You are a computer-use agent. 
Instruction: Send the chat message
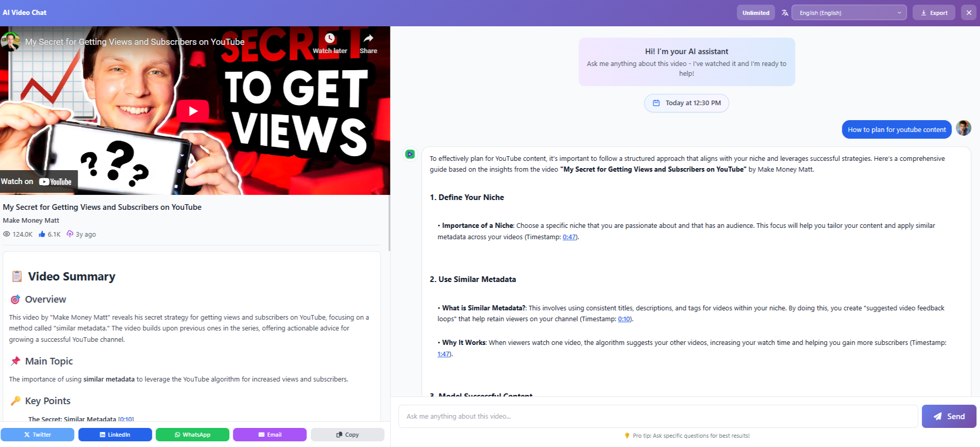point(949,416)
